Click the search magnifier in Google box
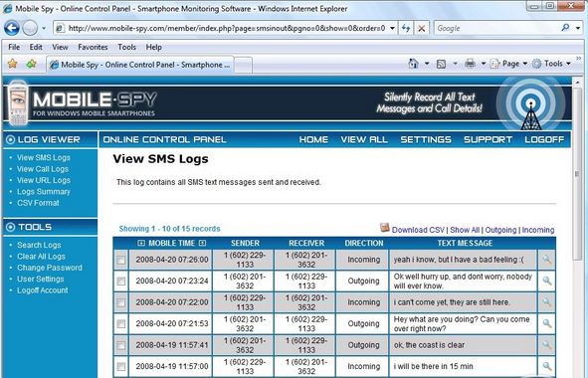The width and height of the screenshot is (588, 378). click(565, 28)
